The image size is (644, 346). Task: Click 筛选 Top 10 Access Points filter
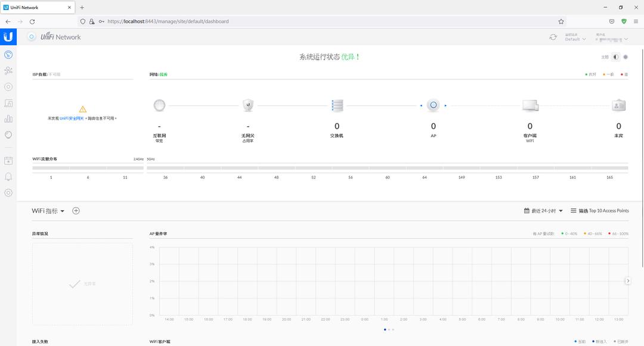599,211
